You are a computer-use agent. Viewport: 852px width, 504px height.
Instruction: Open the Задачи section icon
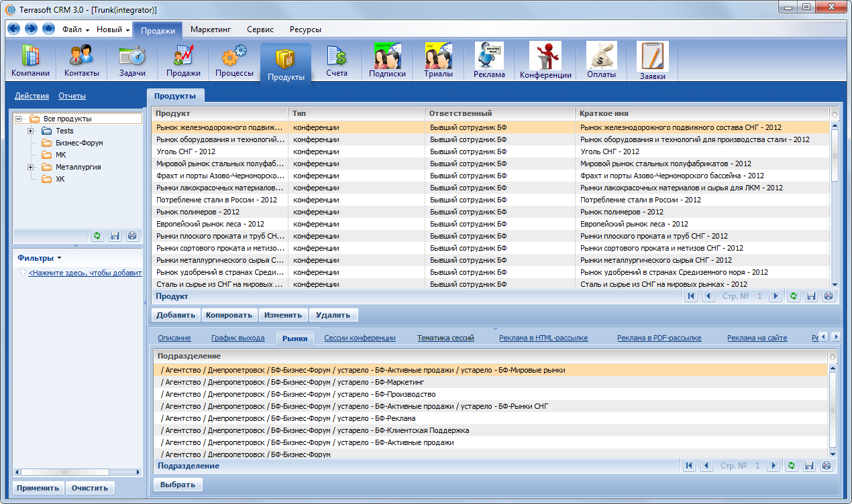pos(133,62)
